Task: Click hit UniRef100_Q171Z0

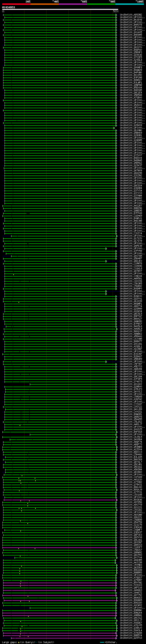Action: tap(131, 239)
